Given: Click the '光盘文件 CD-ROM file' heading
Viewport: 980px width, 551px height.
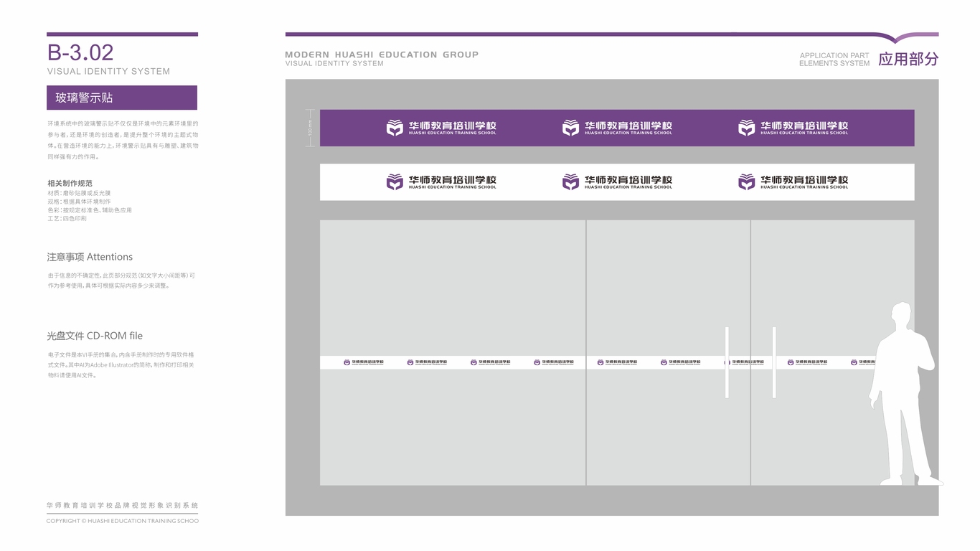Looking at the screenshot, I should pos(95,336).
